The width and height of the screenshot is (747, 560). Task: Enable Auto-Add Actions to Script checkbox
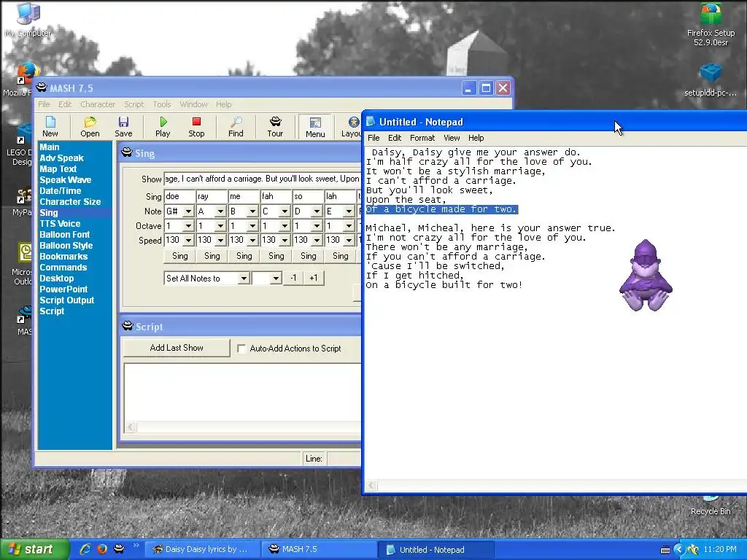241,349
